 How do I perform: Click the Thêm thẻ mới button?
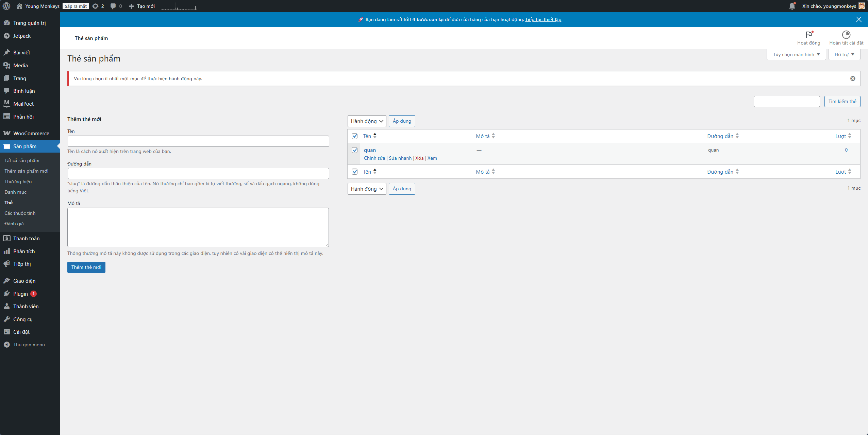(x=86, y=267)
